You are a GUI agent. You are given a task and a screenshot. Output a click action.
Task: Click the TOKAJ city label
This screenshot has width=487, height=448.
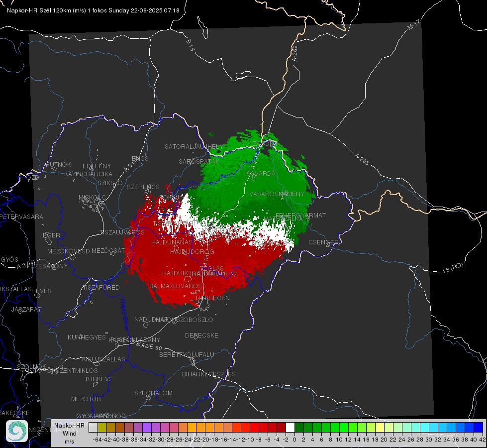point(169,198)
